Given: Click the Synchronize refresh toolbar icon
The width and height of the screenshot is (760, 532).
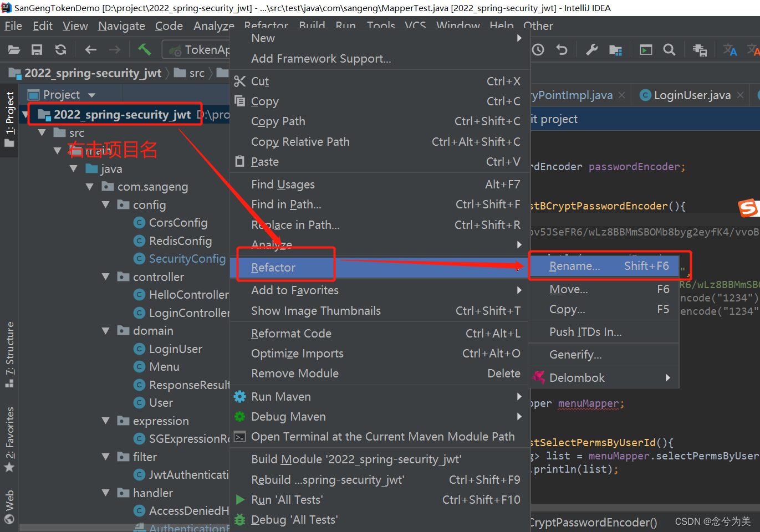Looking at the screenshot, I should click(x=60, y=50).
